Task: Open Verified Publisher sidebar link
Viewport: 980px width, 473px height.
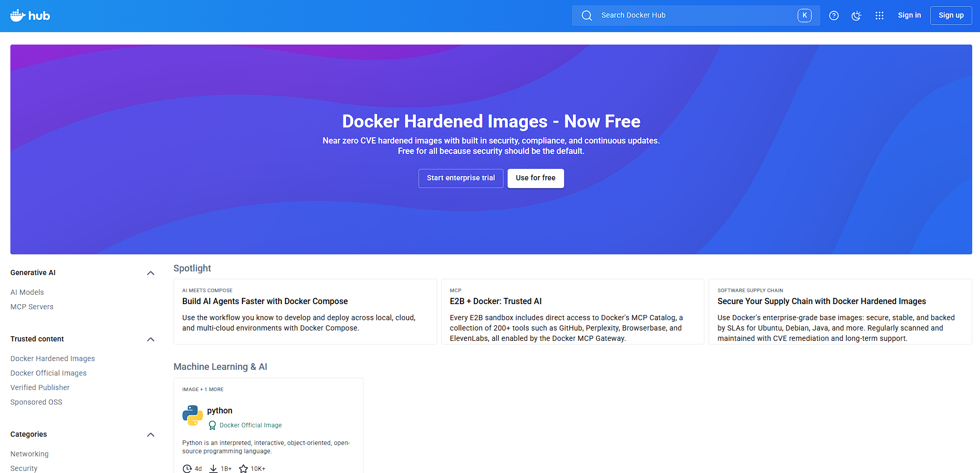Action: [40, 388]
